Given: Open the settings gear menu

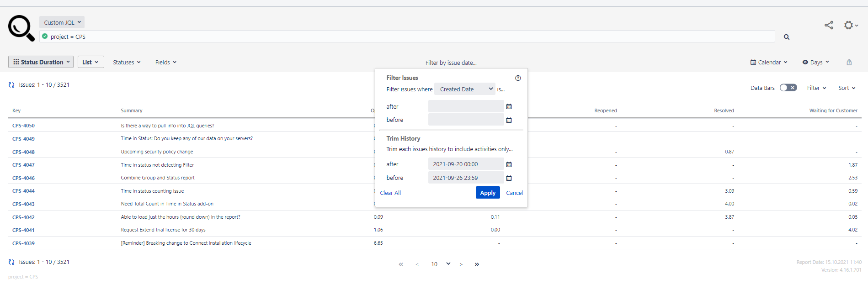Looking at the screenshot, I should (850, 25).
